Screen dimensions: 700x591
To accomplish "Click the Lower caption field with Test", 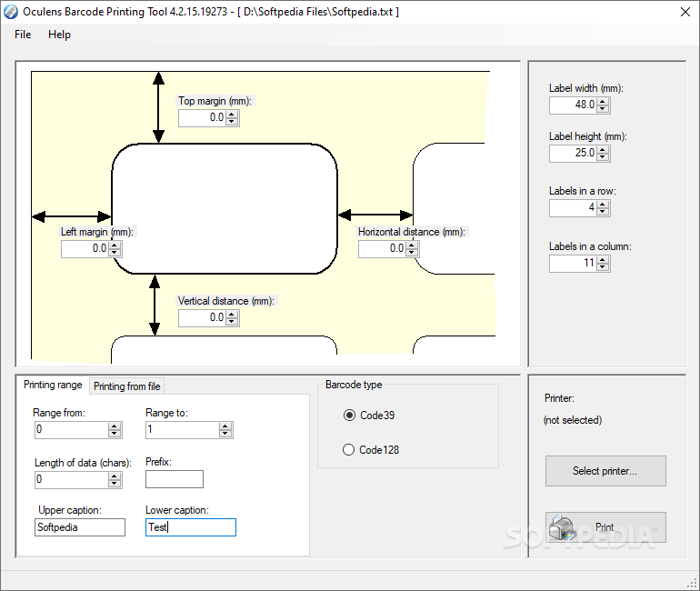I will pyautogui.click(x=191, y=527).
